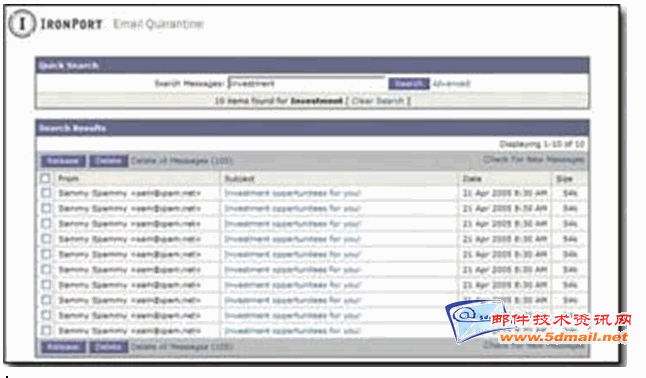Click the Search button beside the field
Viewport: 646px width, 378px height.
409,84
